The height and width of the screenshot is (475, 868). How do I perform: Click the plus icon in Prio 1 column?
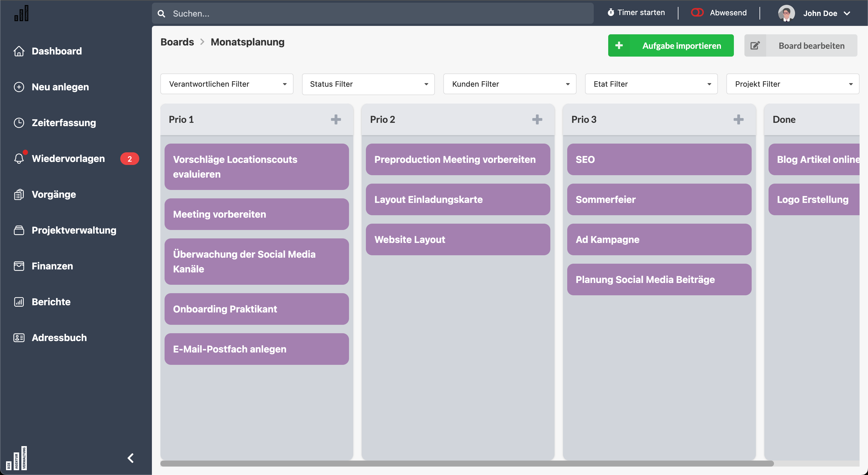336,119
